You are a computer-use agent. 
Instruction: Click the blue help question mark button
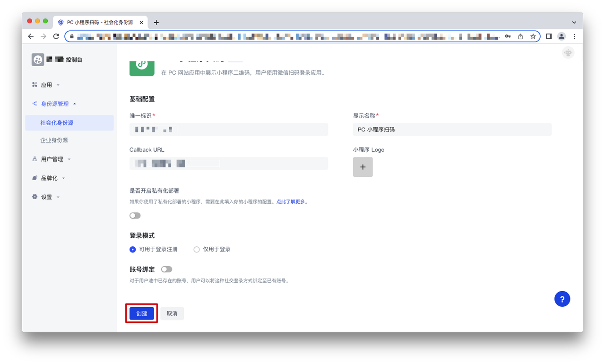click(562, 299)
